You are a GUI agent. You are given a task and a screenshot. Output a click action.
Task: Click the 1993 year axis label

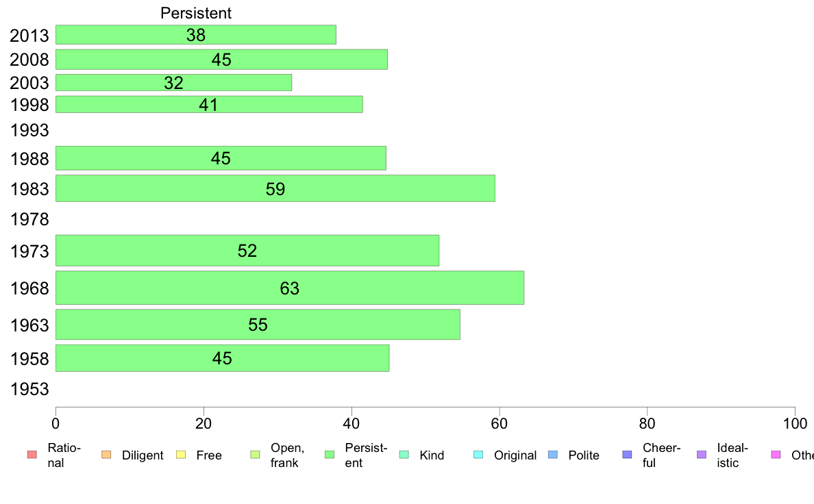[29, 130]
